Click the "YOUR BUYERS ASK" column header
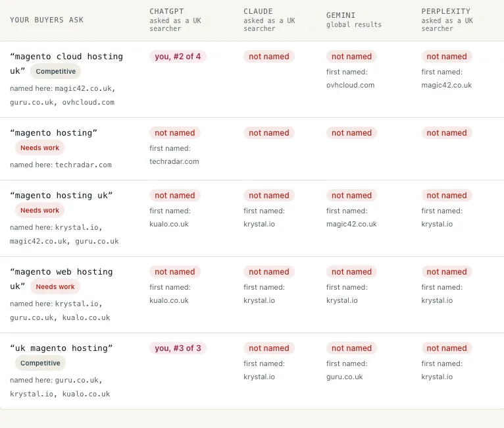The height and width of the screenshot is (428, 504). coord(47,20)
